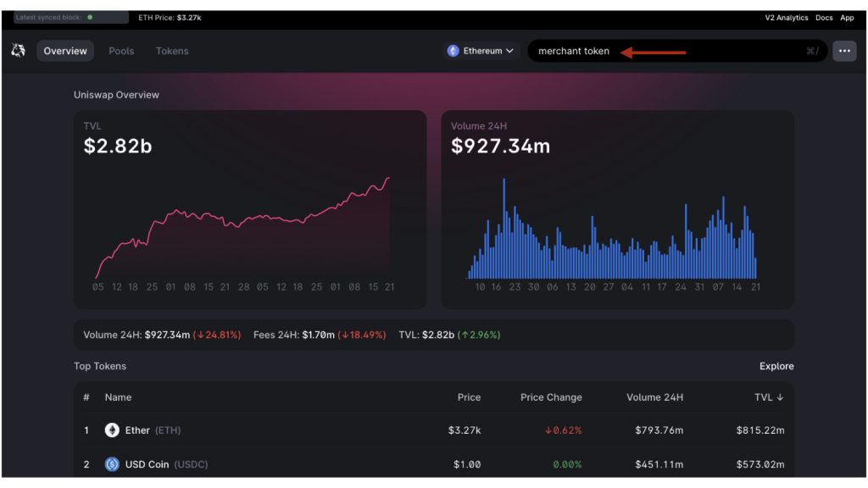The height and width of the screenshot is (488, 868).
Task: Click the USD Coin volume $451.11m value
Action: pos(659,464)
